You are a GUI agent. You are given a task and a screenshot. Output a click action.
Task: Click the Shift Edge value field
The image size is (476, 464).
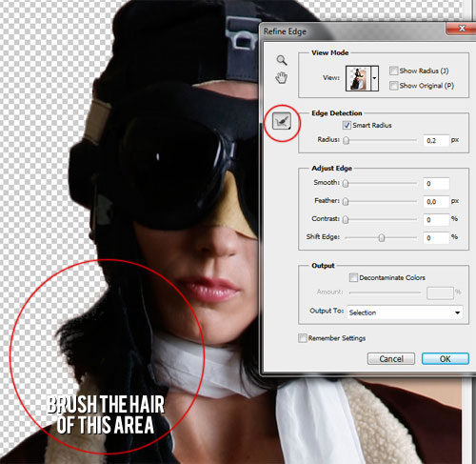click(x=436, y=237)
